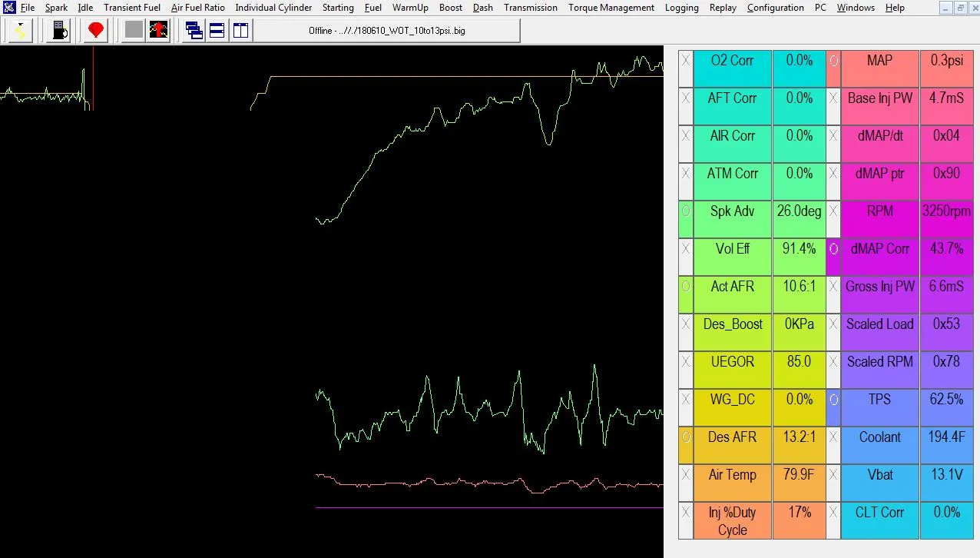The width and height of the screenshot is (980, 558).
Task: Click the gray square toolbar icon
Action: (134, 31)
